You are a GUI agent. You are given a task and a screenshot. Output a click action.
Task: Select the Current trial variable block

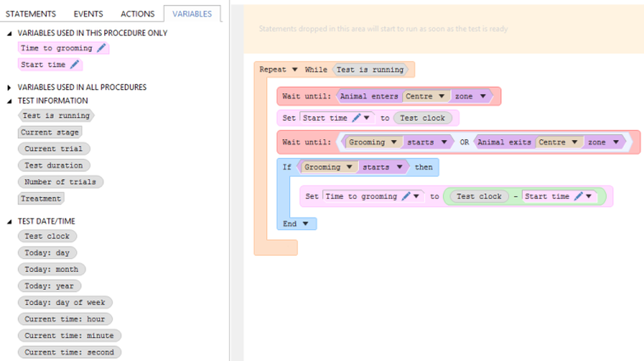[x=53, y=149]
